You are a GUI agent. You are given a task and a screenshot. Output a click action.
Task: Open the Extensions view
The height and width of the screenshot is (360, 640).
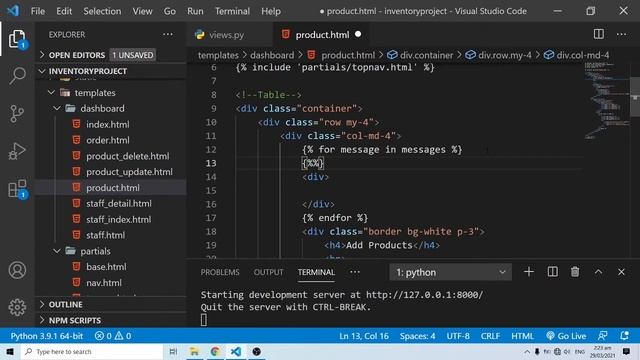(17, 189)
